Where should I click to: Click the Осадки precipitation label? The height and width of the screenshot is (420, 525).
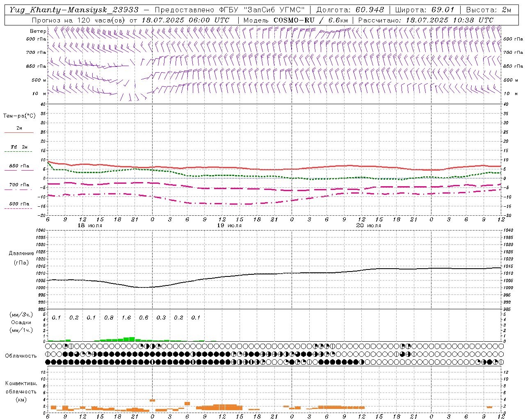(x=21, y=322)
